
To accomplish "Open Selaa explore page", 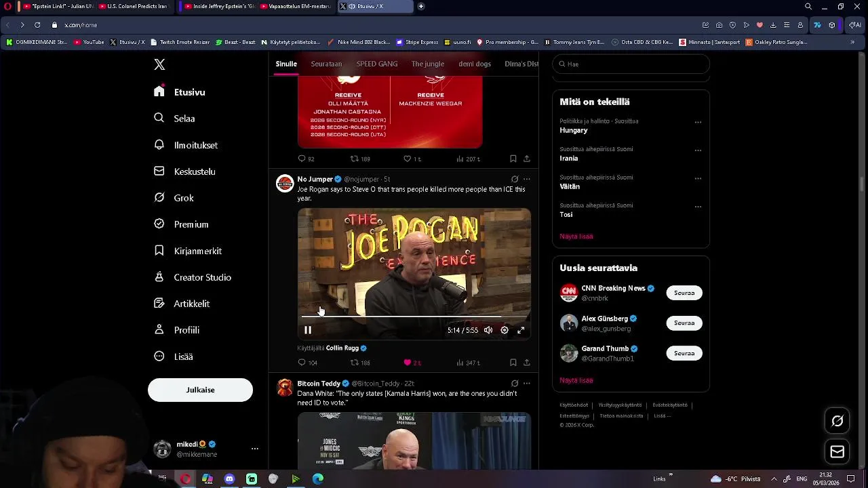I will pos(175,118).
